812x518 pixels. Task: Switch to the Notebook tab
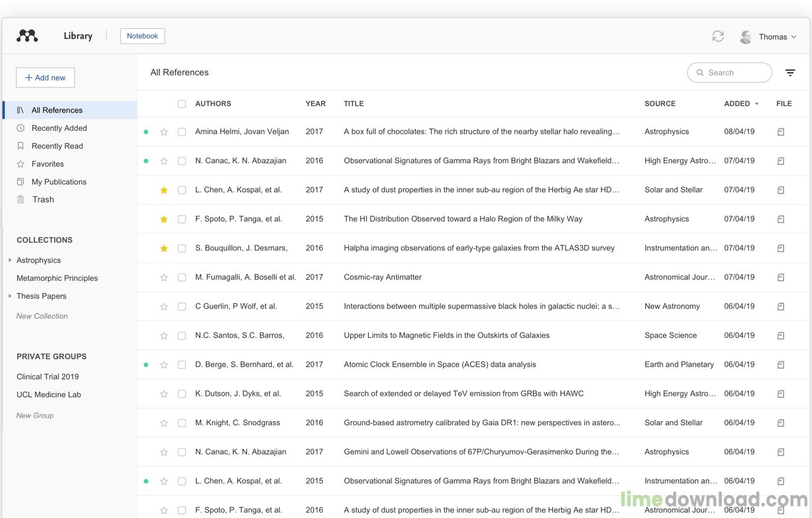click(142, 36)
